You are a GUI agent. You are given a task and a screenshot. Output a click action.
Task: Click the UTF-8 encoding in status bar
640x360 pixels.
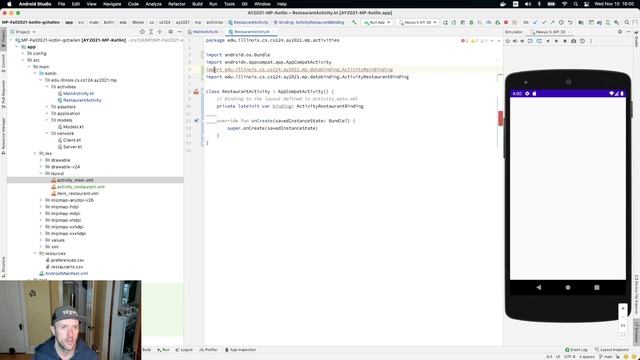tap(569, 357)
